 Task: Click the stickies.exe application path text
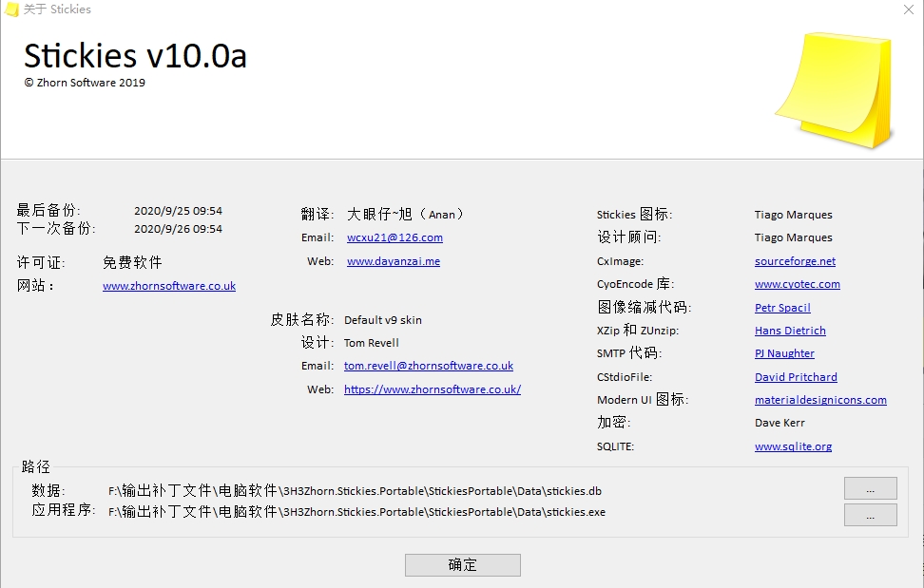tap(356, 512)
